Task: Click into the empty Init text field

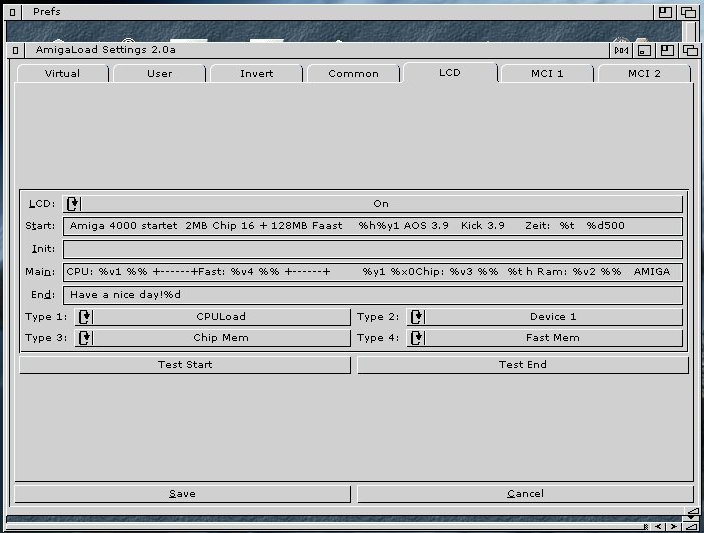Action: click(372, 250)
